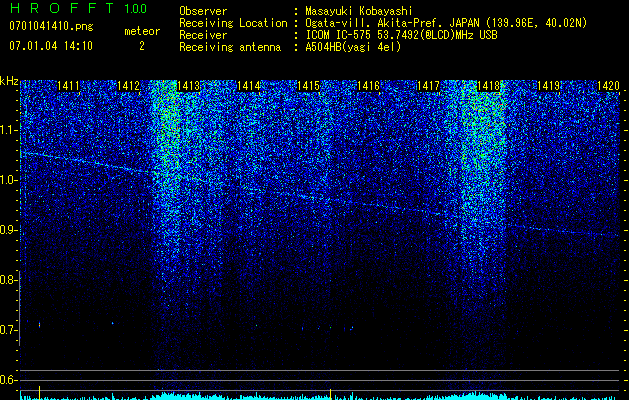Click the ICOM IC-575 receiver details
Image resolution: width=629 pixels, height=400 pixels.
click(x=401, y=35)
